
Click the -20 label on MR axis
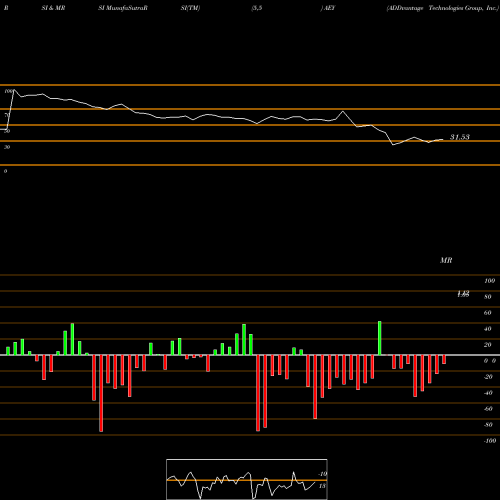point(488,377)
